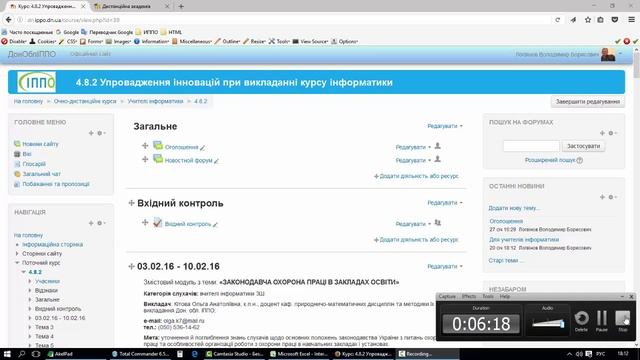Screen dimensions: 640x360
Task: Click group mode icon in Новостной форум row
Action: [x=438, y=160]
